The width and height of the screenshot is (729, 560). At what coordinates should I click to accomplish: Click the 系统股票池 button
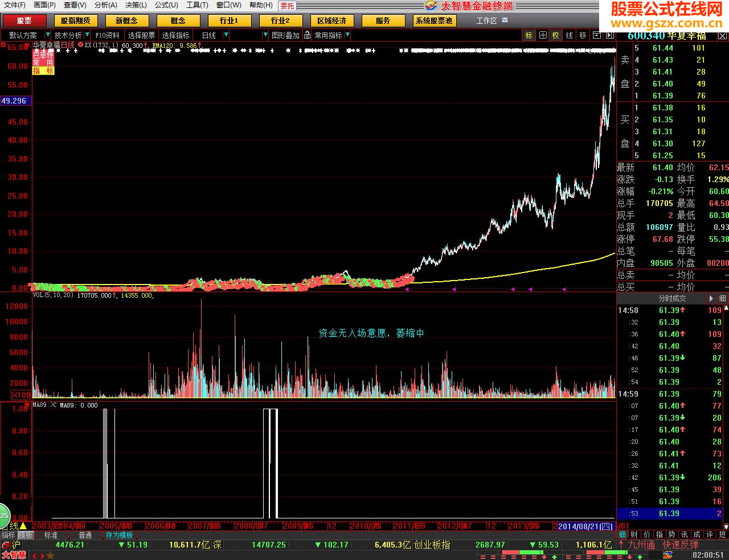tap(433, 20)
